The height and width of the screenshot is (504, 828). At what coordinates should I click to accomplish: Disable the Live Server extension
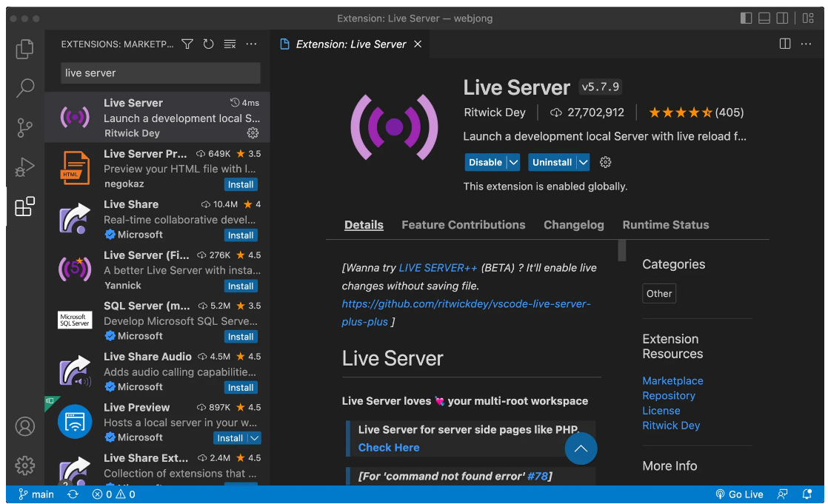[x=485, y=163]
